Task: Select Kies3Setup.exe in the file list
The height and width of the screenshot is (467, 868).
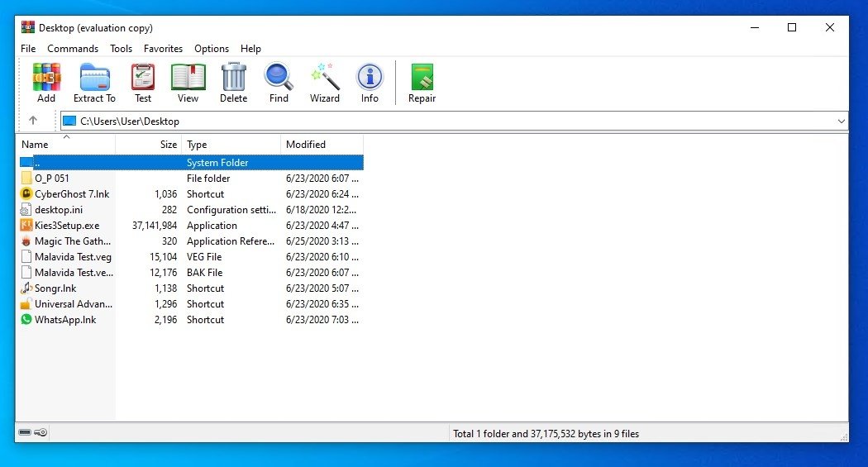Action: pyautogui.click(x=66, y=226)
